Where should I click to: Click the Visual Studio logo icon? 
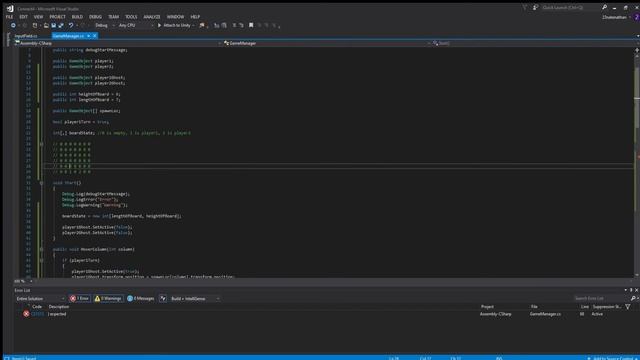[x=10, y=9]
